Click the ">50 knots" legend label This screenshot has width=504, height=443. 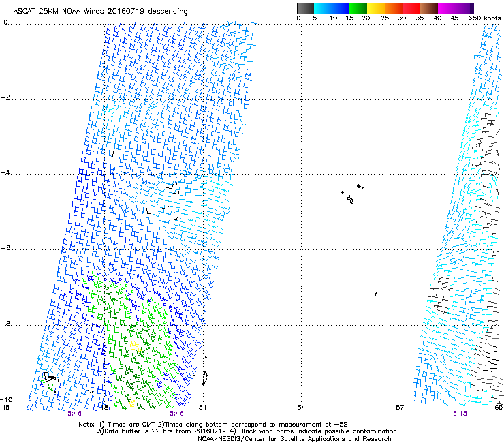(485, 18)
